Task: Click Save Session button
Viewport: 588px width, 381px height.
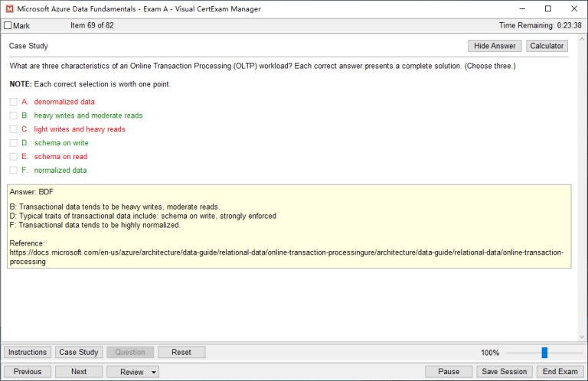Action: pyautogui.click(x=503, y=372)
